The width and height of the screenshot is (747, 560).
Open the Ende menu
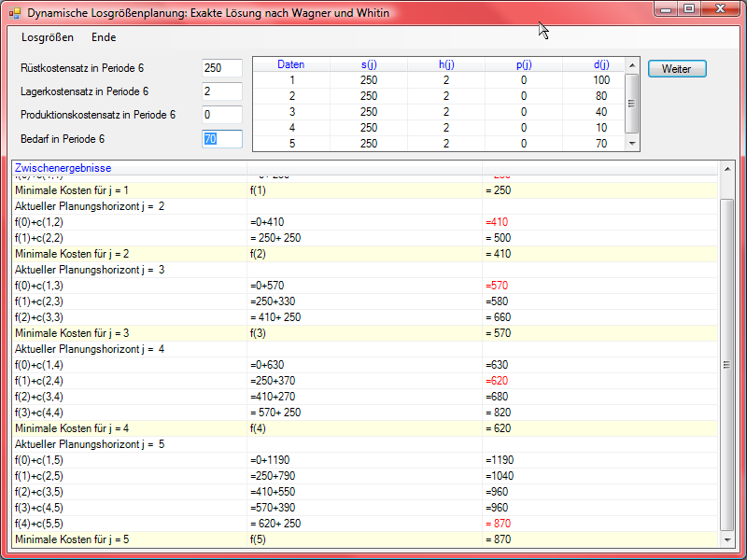(x=104, y=37)
